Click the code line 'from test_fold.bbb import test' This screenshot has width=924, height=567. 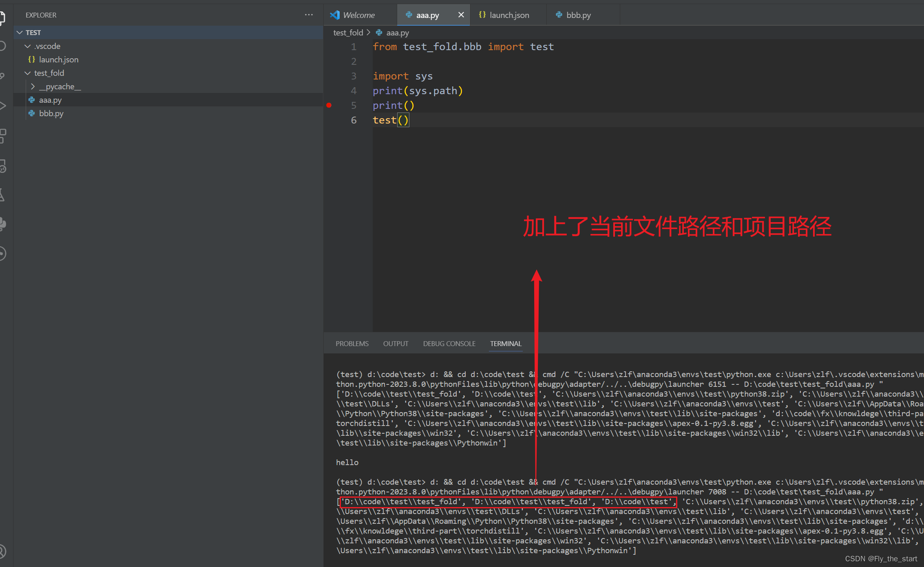pos(463,47)
